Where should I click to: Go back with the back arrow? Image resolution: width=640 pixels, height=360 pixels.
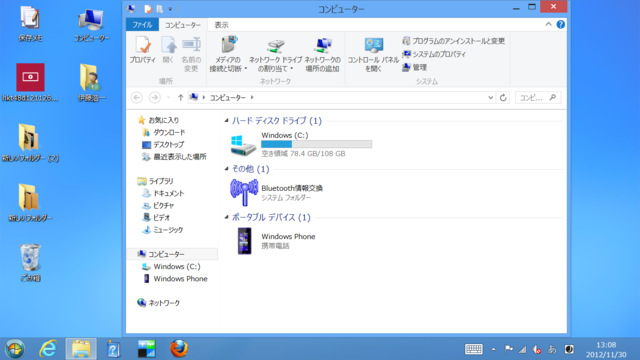[x=137, y=98]
